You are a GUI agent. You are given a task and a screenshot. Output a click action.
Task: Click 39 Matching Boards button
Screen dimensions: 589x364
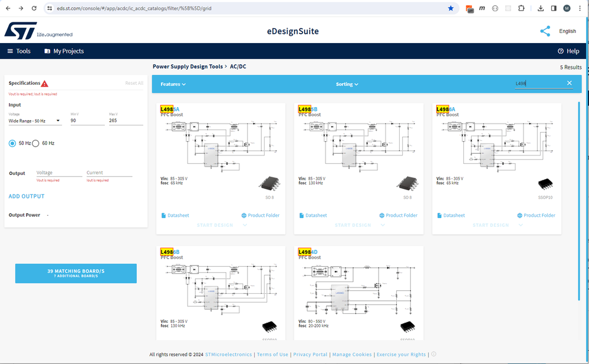pos(76,273)
